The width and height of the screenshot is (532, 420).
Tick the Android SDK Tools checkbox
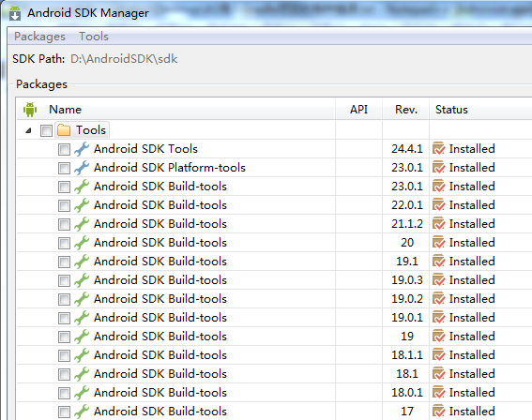pos(64,149)
